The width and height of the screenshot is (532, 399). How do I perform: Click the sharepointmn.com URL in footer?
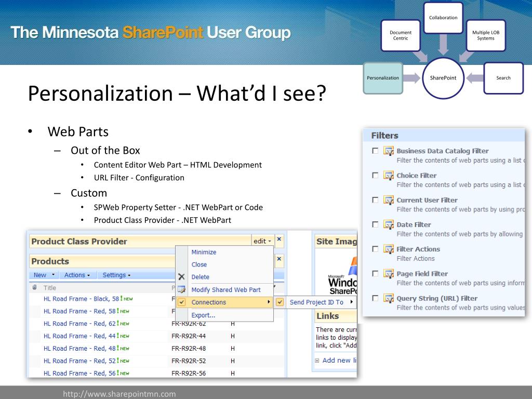[x=119, y=394]
